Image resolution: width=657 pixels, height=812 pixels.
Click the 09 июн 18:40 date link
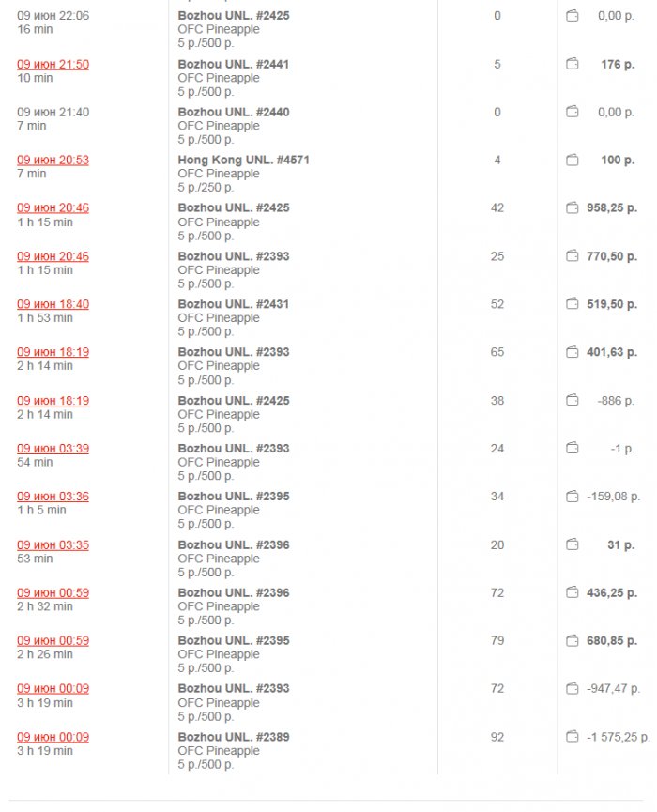(x=53, y=304)
